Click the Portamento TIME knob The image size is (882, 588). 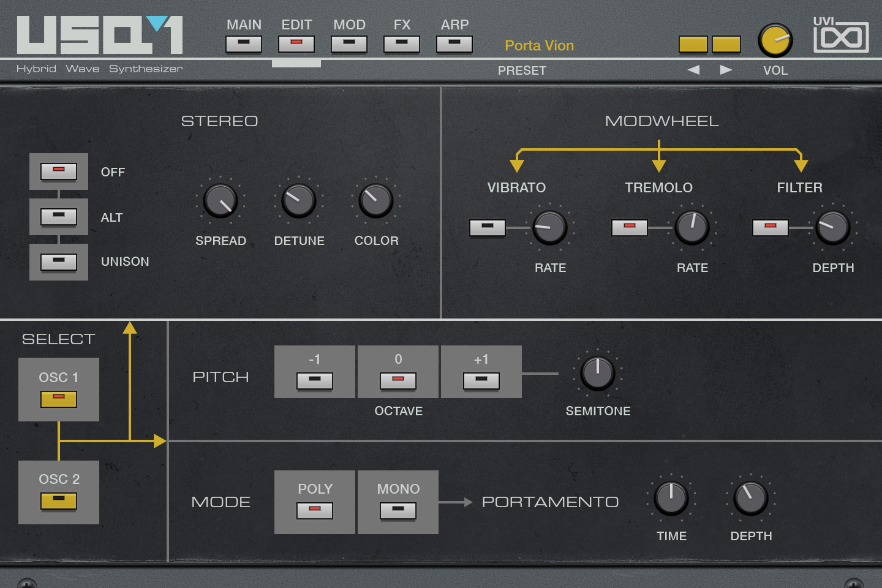(x=671, y=498)
